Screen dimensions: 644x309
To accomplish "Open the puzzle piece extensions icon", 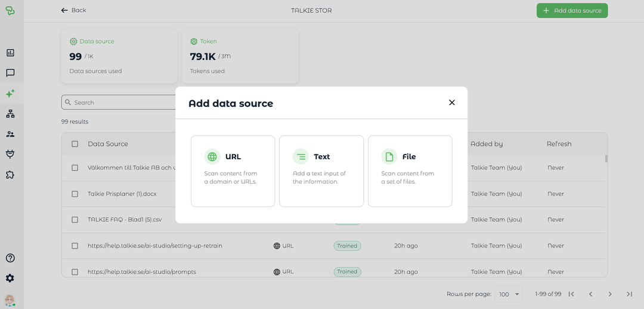I will [x=10, y=175].
